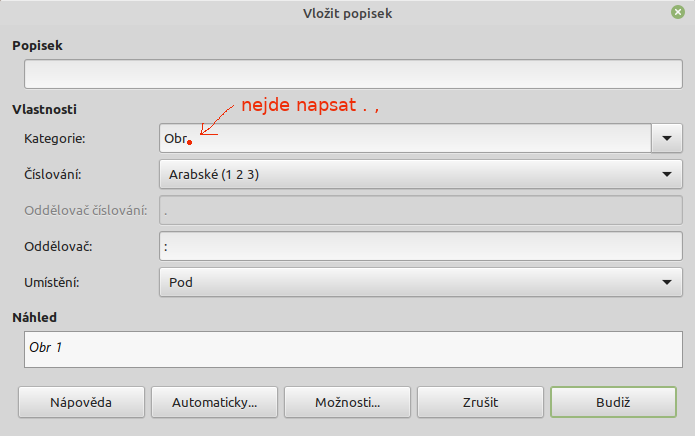Click the greyed-out Oddělovač číslování field
The height and width of the screenshot is (436, 695).
pyautogui.click(x=421, y=210)
